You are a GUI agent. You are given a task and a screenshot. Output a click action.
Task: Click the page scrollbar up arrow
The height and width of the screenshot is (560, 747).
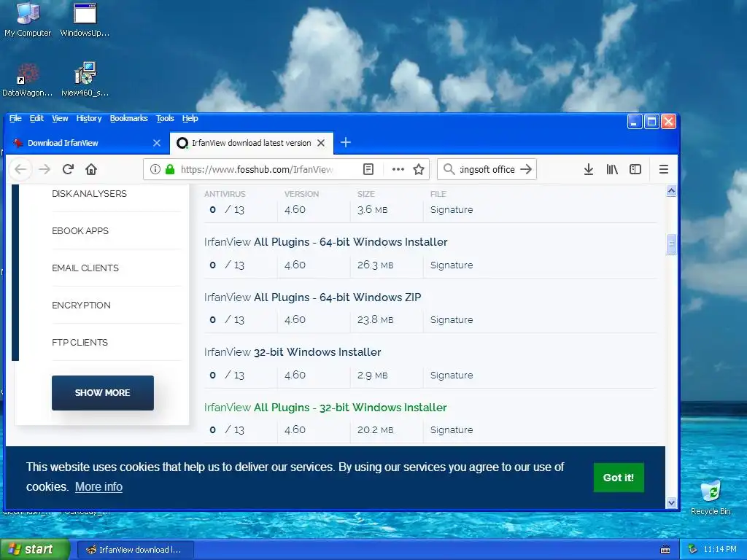click(671, 191)
